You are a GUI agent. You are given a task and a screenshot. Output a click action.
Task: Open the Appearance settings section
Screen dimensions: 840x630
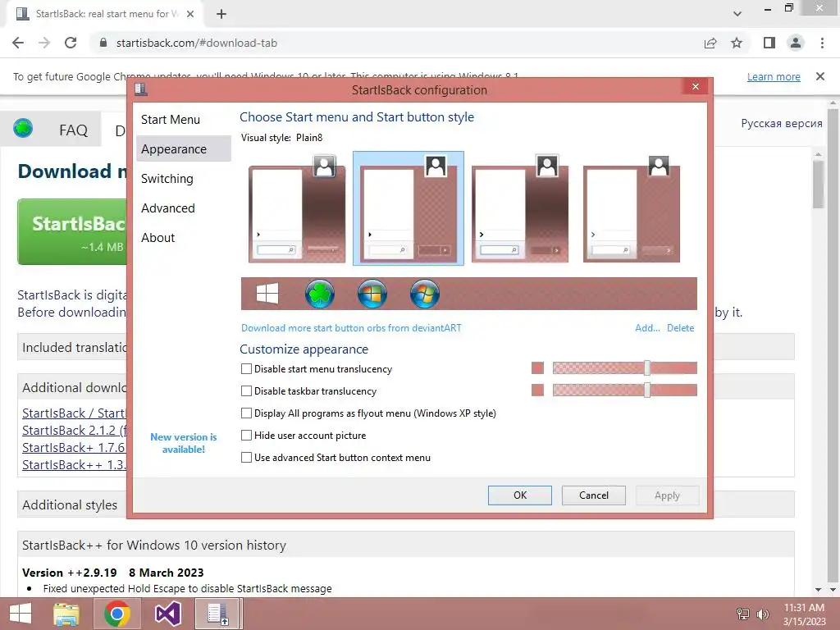[183, 149]
